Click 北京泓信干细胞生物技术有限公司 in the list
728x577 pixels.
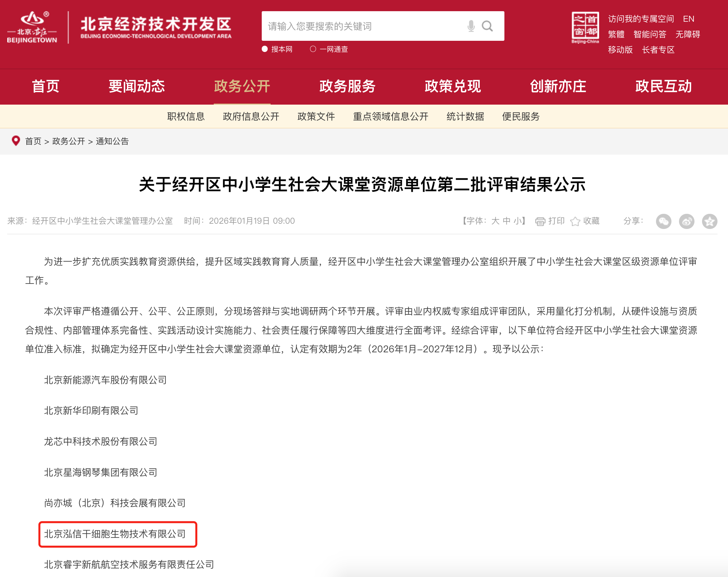point(115,534)
